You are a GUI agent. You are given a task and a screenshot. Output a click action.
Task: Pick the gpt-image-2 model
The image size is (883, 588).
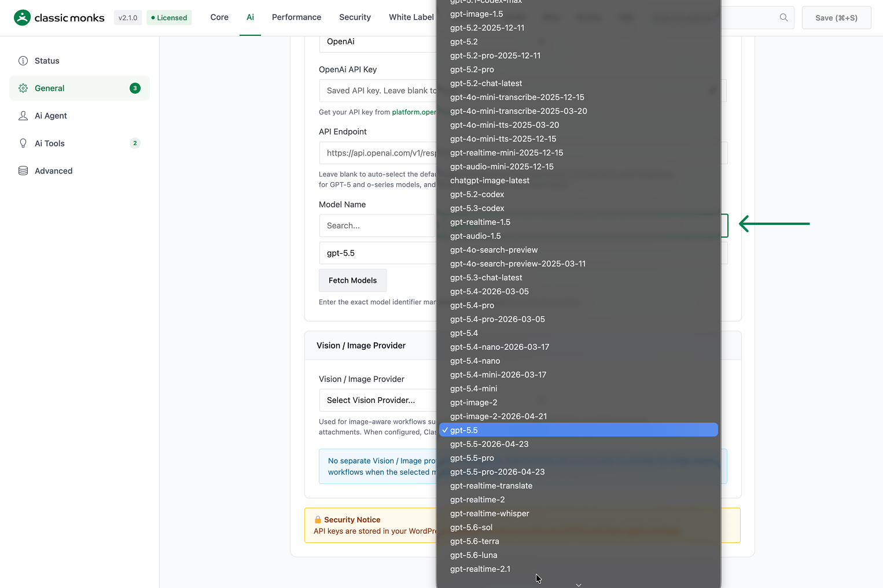pos(579,402)
